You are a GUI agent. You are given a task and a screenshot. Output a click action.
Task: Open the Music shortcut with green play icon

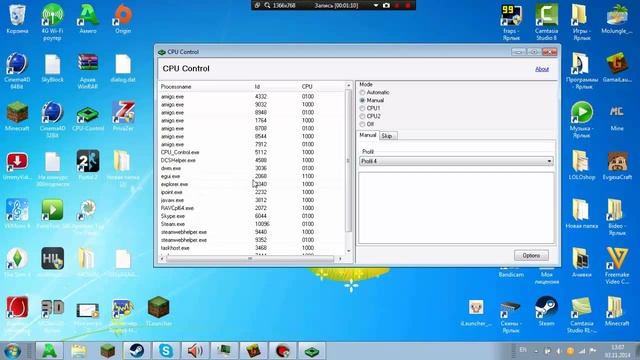(x=582, y=119)
